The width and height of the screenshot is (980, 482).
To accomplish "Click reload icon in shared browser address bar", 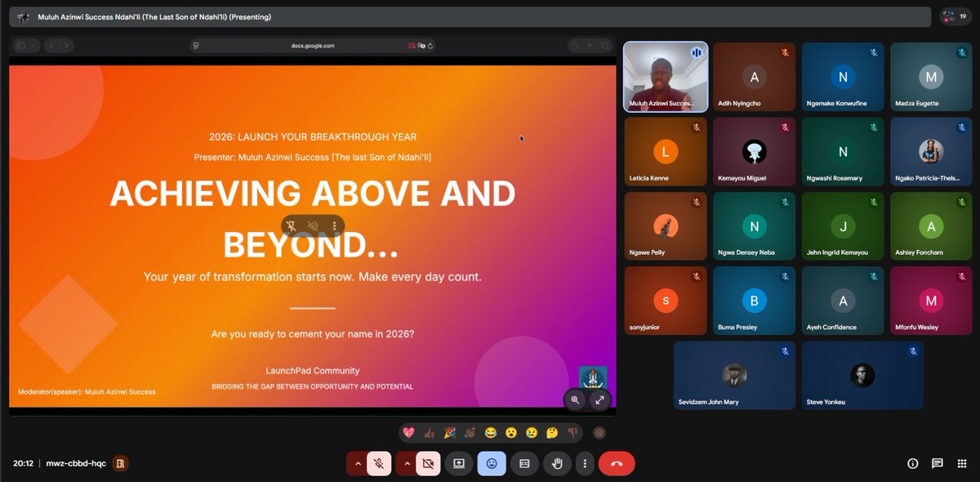I will click(x=430, y=46).
